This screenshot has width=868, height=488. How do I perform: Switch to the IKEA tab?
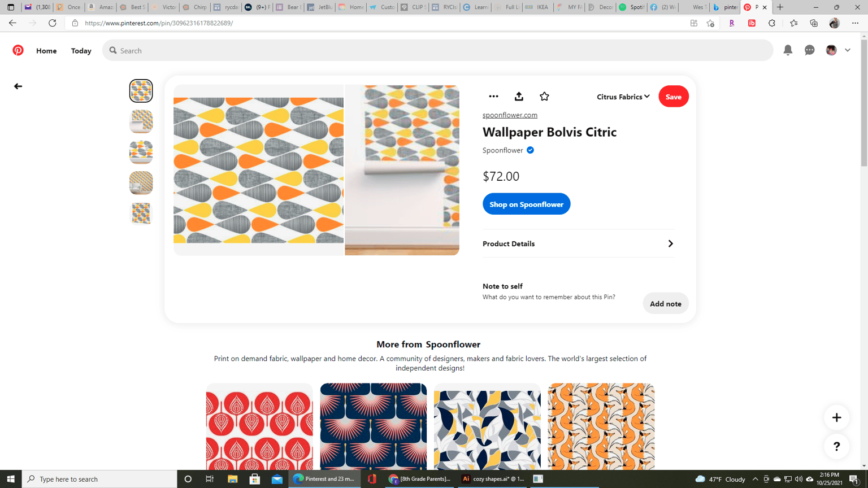click(537, 7)
